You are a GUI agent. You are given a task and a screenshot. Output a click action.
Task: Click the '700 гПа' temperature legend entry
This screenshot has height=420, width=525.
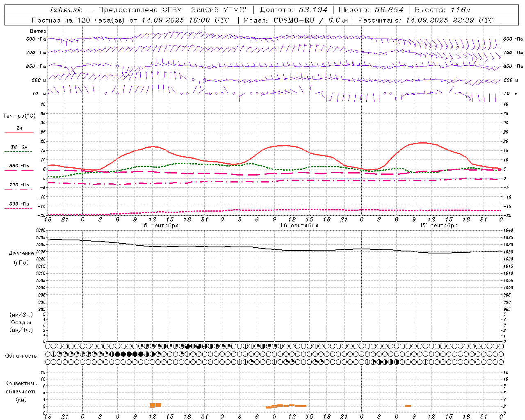click(19, 185)
